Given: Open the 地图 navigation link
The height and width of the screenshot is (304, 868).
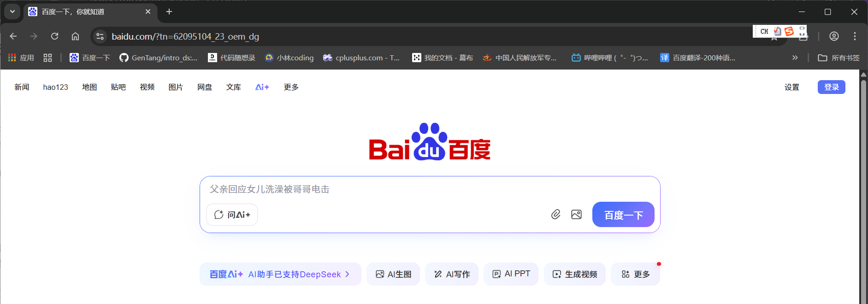Looking at the screenshot, I should tap(89, 87).
